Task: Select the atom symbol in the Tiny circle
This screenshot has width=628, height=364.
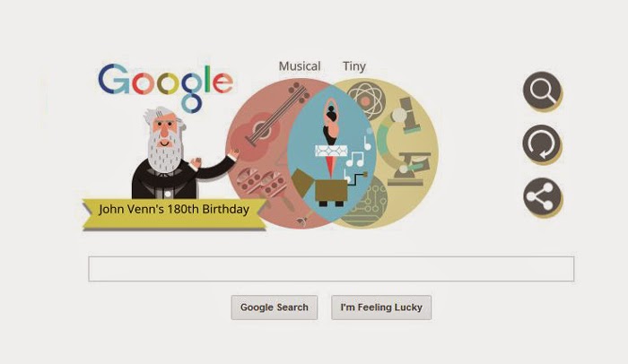Action: pos(366,100)
